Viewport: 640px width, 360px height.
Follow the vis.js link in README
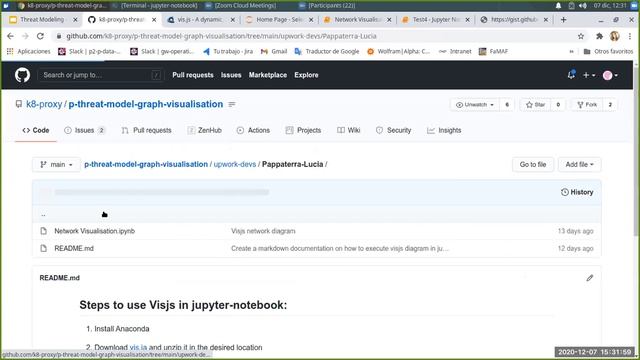[x=138, y=347]
